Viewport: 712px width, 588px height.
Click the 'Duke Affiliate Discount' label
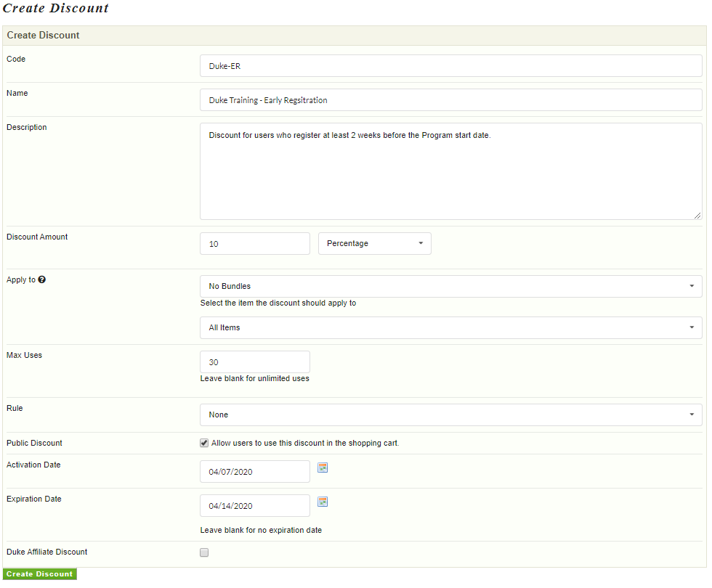click(x=46, y=552)
